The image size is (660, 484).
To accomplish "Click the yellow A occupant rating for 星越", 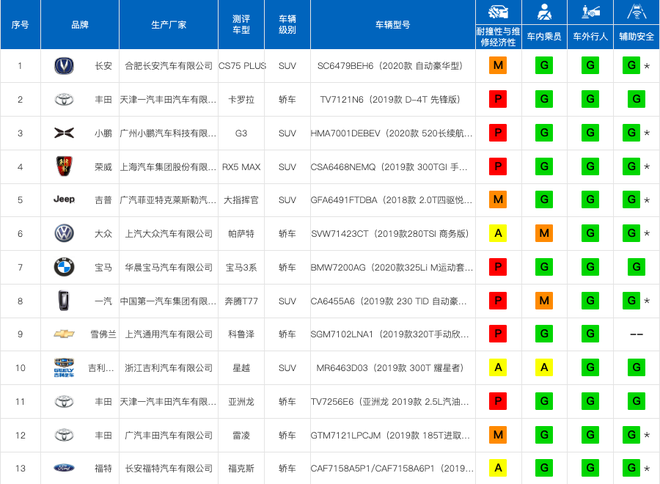I will 544,367.
